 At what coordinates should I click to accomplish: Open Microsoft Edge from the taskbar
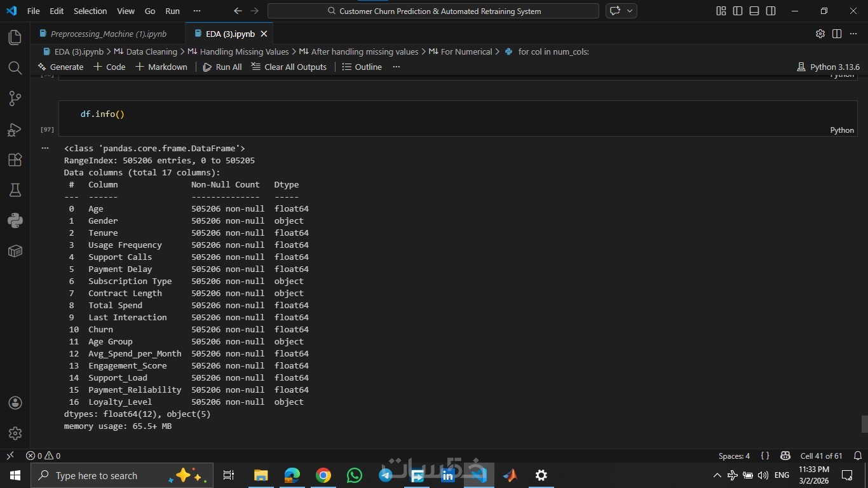[x=292, y=475]
